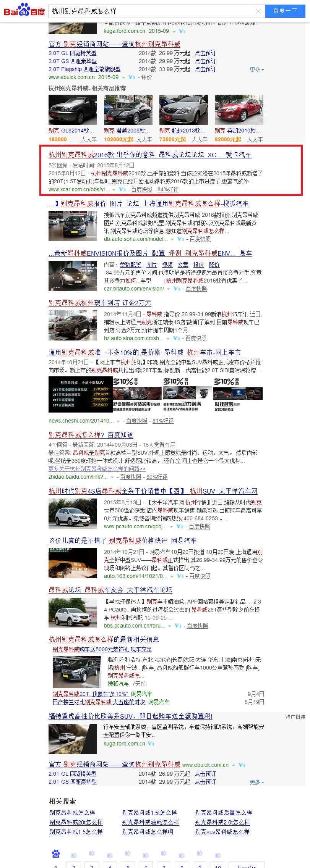Open the dropdown arrow beside auto.163.com/14/1021
This screenshot has width=310, height=868.
tap(172, 576)
